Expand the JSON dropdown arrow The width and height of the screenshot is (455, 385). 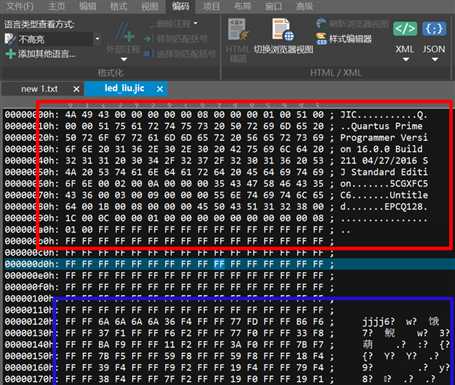point(435,60)
